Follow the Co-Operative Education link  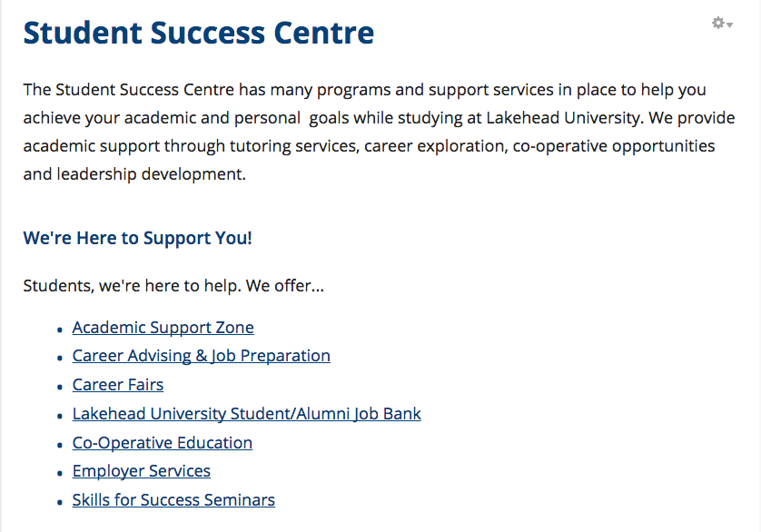(163, 443)
